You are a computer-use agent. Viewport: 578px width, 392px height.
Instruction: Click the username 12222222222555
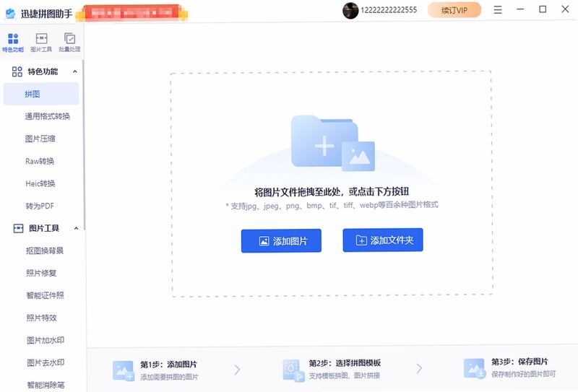click(x=389, y=10)
